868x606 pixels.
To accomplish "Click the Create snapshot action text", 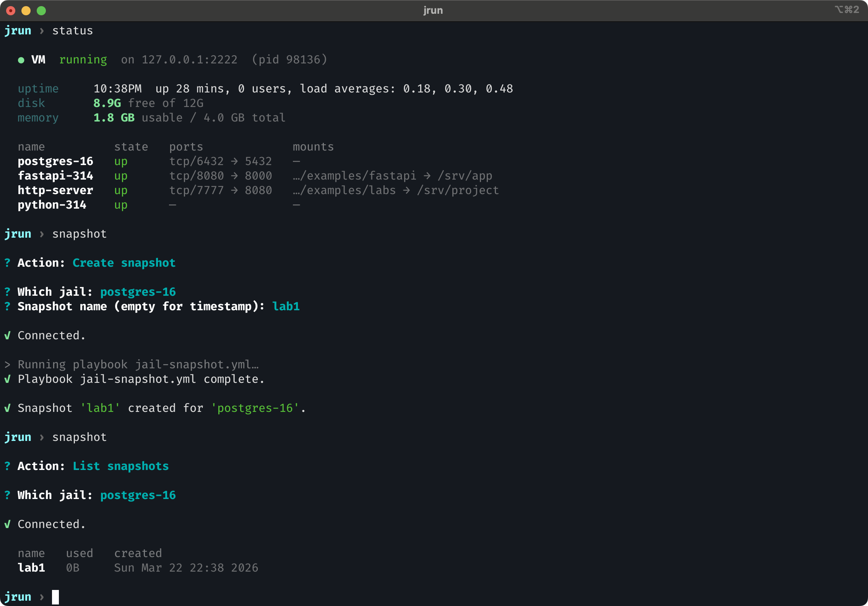I will coord(124,263).
